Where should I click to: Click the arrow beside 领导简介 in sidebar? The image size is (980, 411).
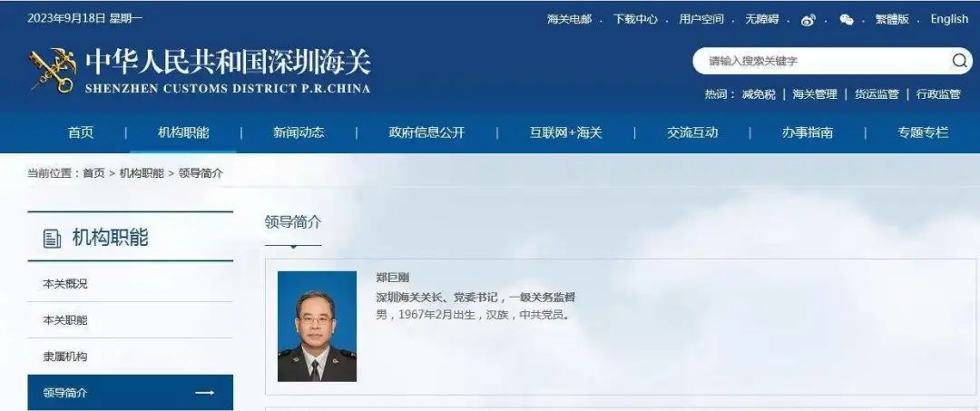pos(204,393)
